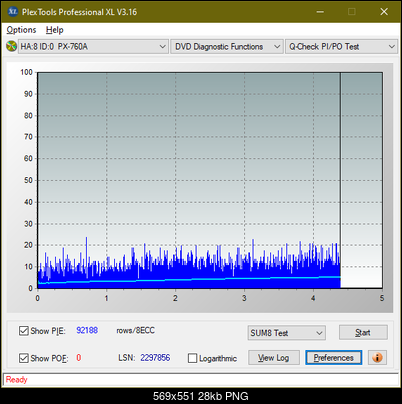Close the PlexTools Professional window
This screenshot has width=402, height=404.
384,12
